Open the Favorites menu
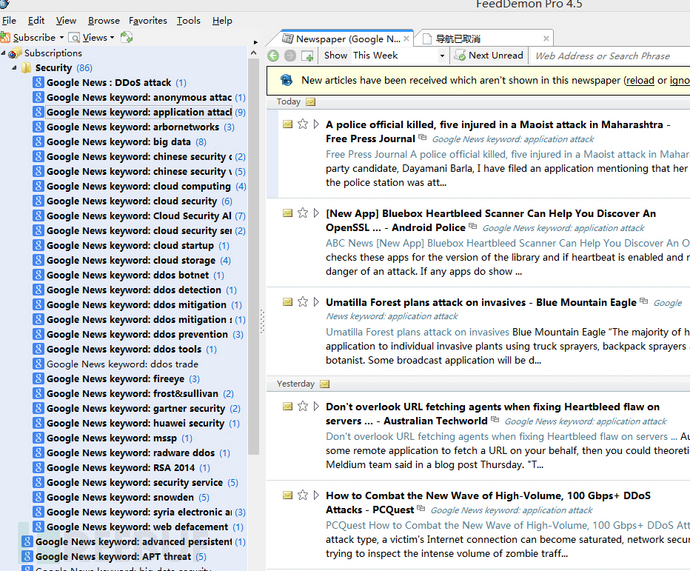The height and width of the screenshot is (571, 690). point(148,21)
